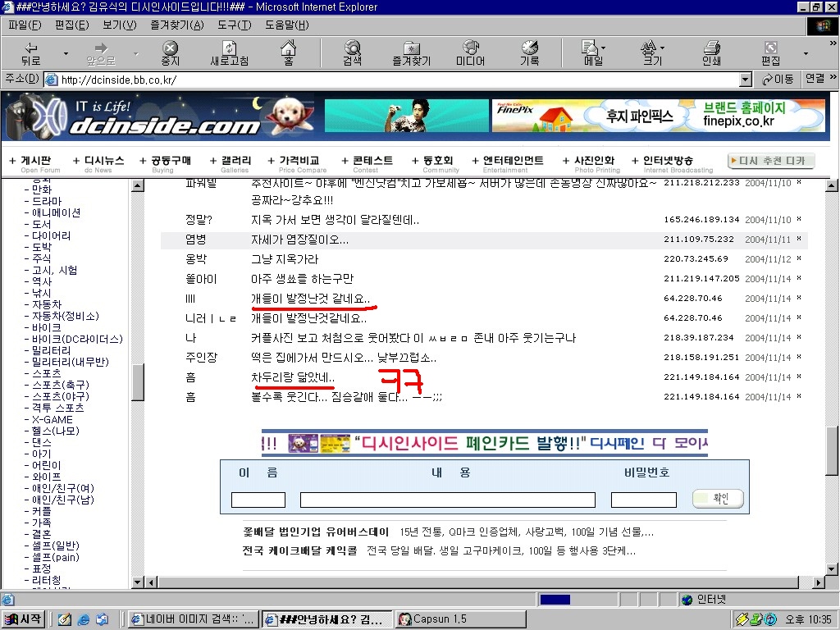The height and width of the screenshot is (630, 840).
Task: Click the 새로고침 (Refresh) toolbar icon
Action: pyautogui.click(x=230, y=53)
